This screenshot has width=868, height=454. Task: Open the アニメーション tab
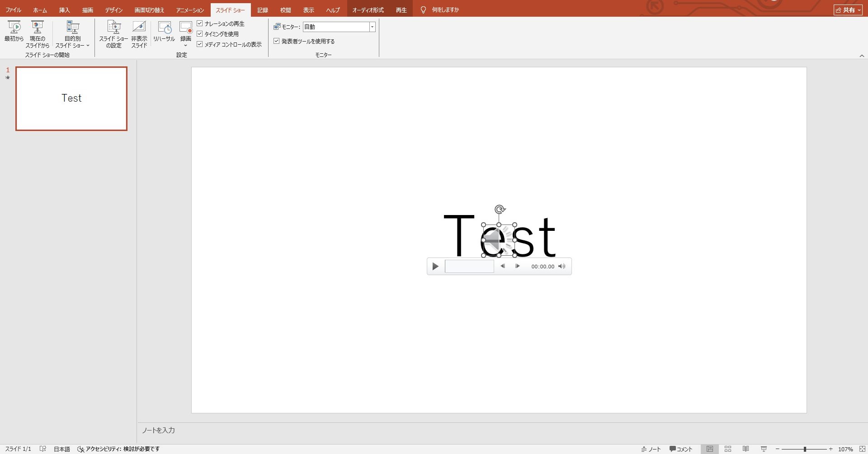[x=190, y=10]
